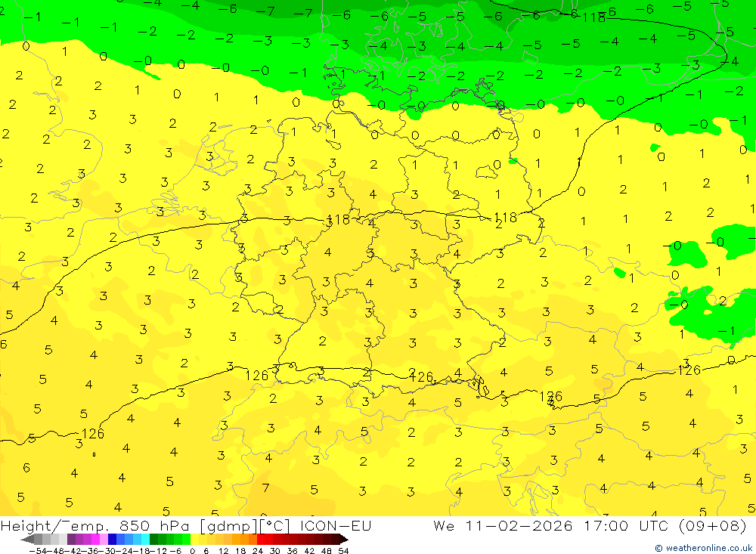Image resolution: width=756 pixels, height=554 pixels.
Task: Click the left gray arrow of color scale
Action: click(27, 539)
